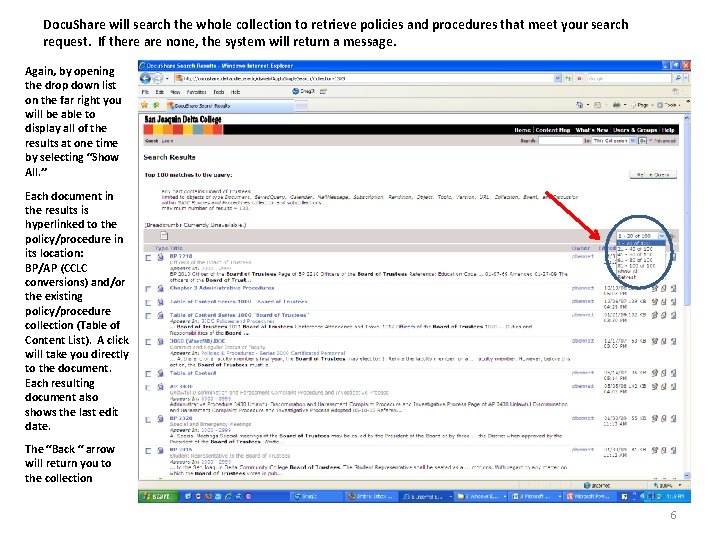Go to Content Map in the DocuShare navigation bar
This screenshot has height=540, width=720.
click(552, 130)
